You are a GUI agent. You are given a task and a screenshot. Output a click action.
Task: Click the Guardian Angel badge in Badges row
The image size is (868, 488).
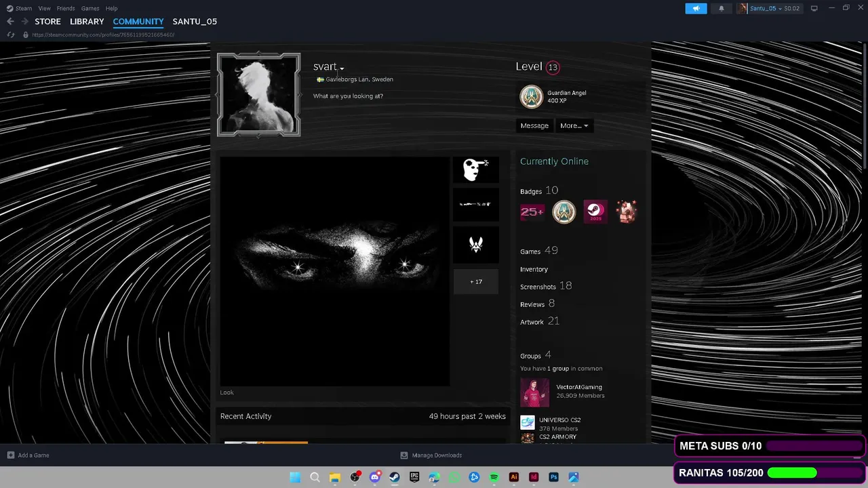pyautogui.click(x=564, y=212)
